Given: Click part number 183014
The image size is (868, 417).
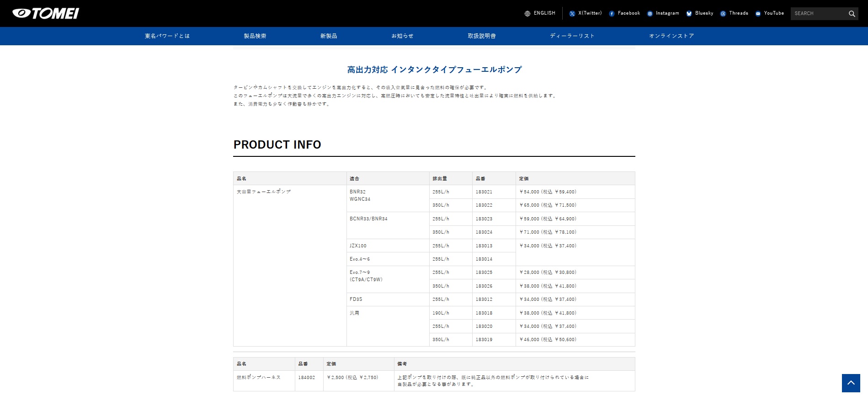Looking at the screenshot, I should click(x=484, y=259).
